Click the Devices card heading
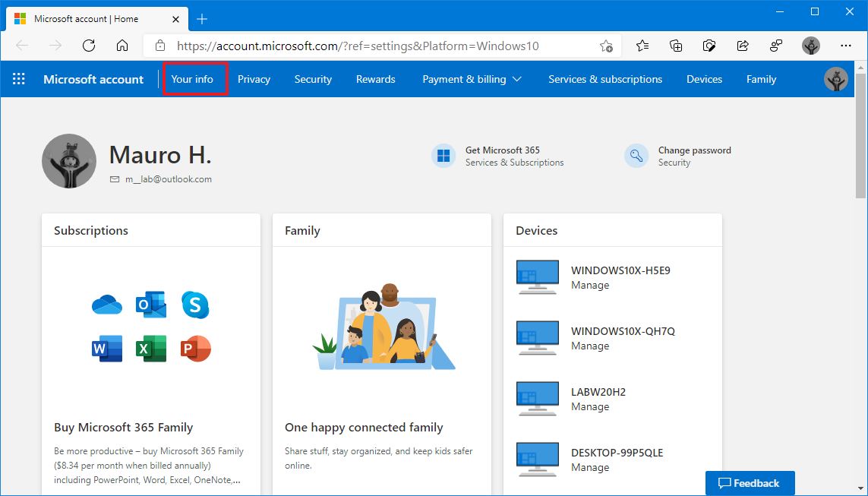868x496 pixels. (x=536, y=230)
